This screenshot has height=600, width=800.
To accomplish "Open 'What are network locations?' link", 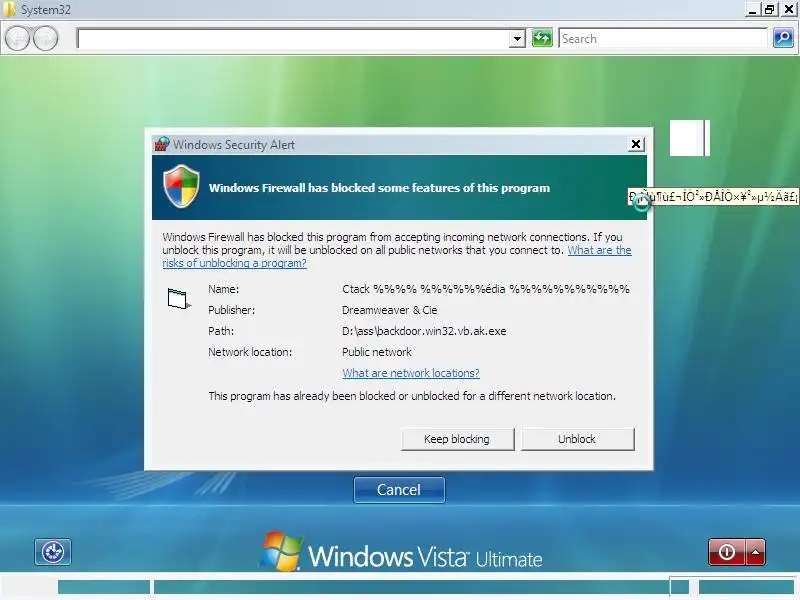I will coord(411,373).
